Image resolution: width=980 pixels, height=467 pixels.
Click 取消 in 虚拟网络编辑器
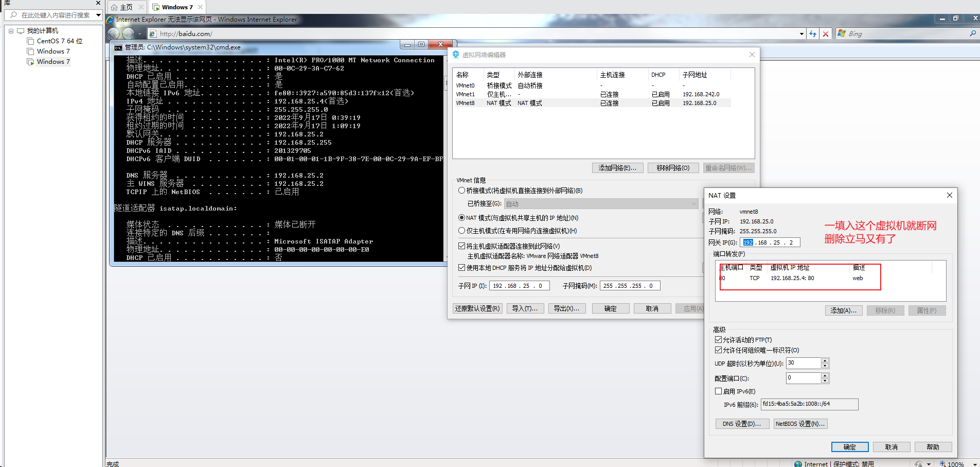[652, 308]
